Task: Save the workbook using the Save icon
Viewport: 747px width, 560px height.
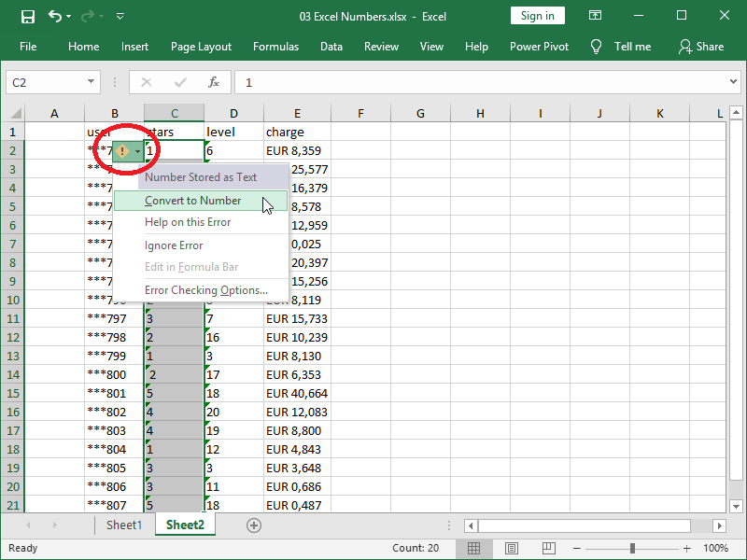Action: [x=27, y=15]
